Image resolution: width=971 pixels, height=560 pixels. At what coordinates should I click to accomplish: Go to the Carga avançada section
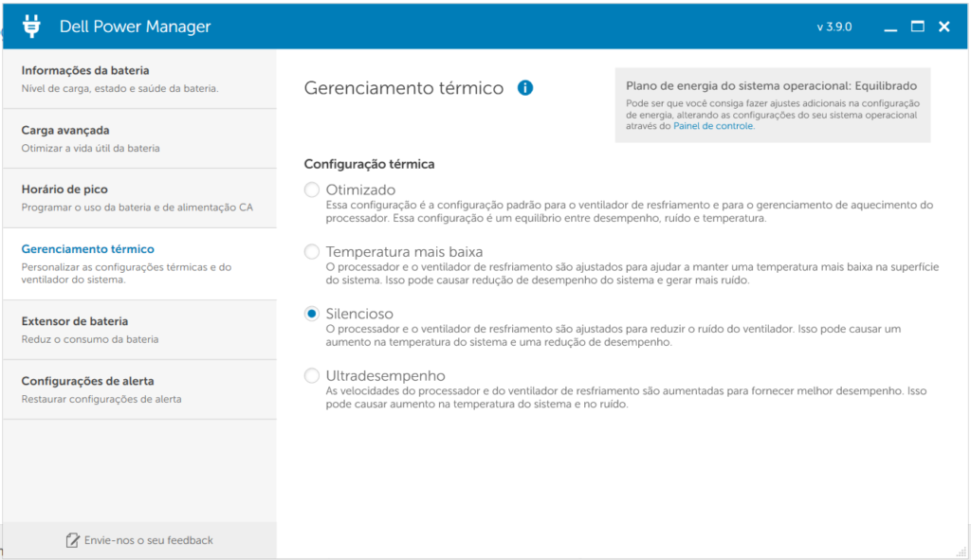139,138
